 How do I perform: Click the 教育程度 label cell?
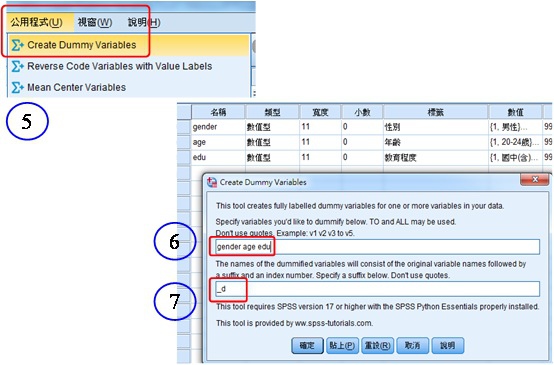click(x=435, y=157)
